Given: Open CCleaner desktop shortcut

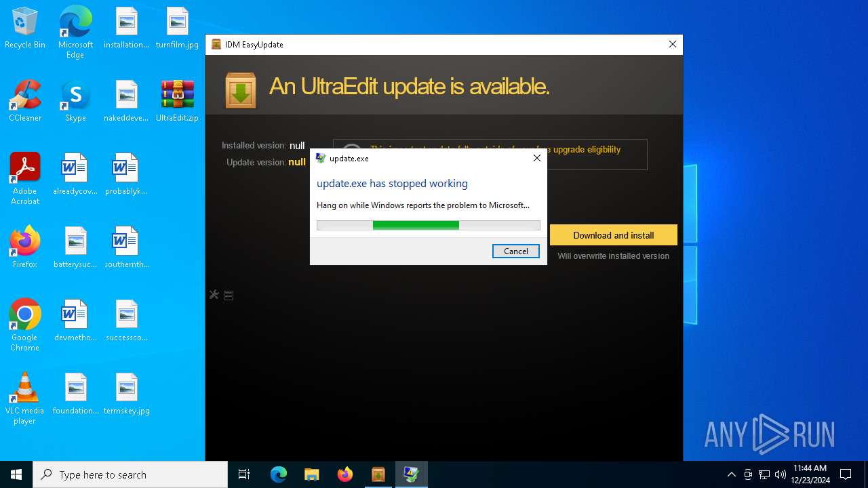Looking at the screenshot, I should click(x=25, y=102).
